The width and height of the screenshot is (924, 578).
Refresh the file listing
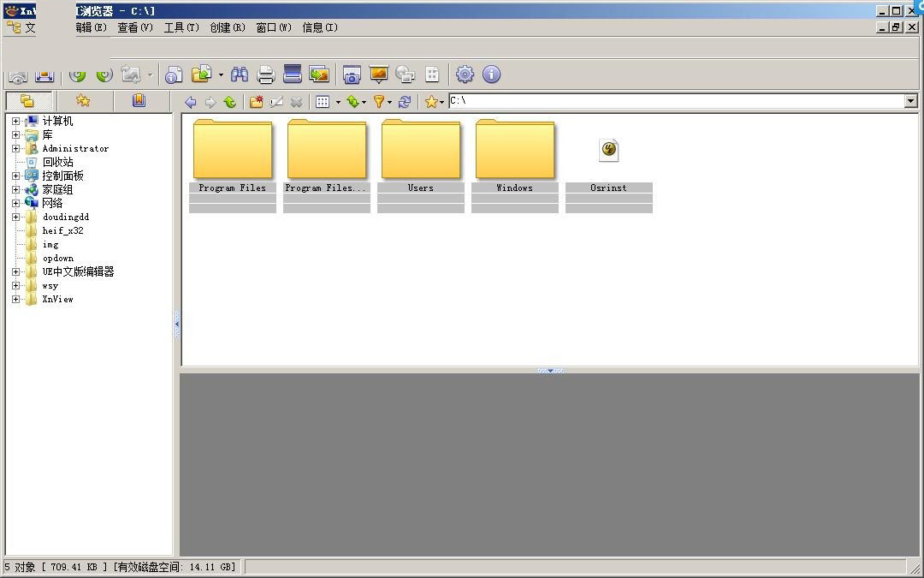pyautogui.click(x=404, y=102)
